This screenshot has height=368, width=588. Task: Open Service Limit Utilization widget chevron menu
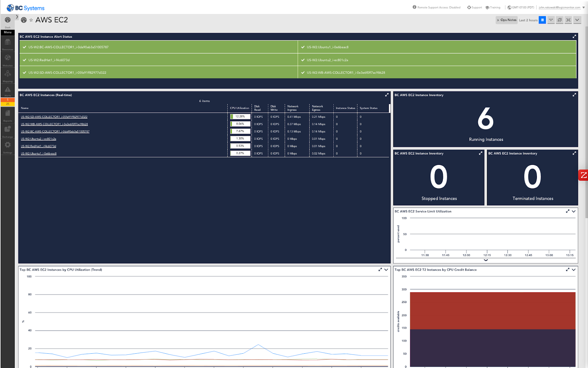pos(574,211)
